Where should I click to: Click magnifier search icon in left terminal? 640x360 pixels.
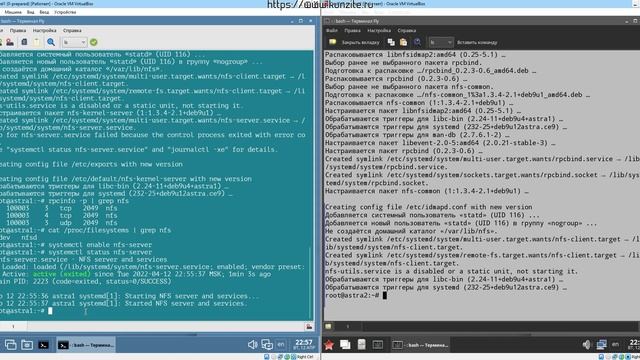51,42
